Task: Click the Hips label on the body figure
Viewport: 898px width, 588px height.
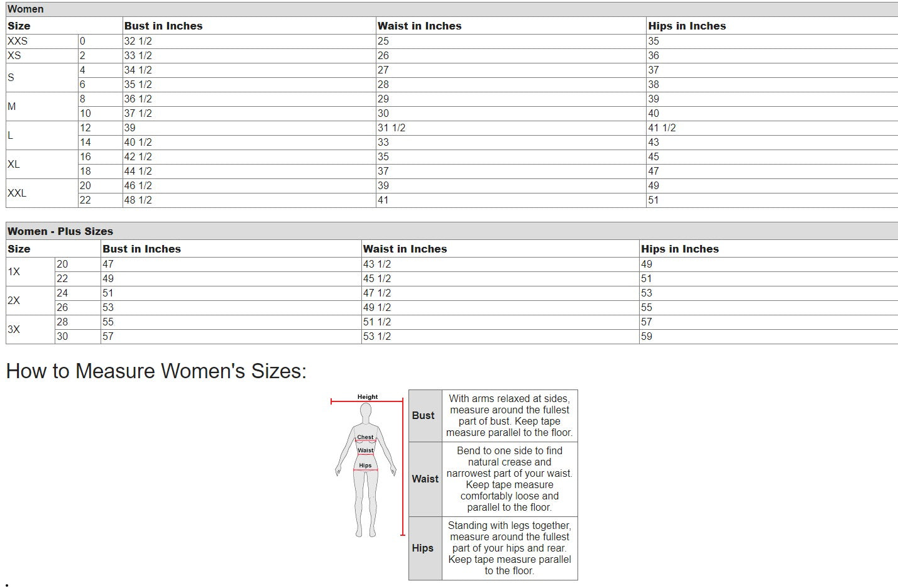Action: 365,465
